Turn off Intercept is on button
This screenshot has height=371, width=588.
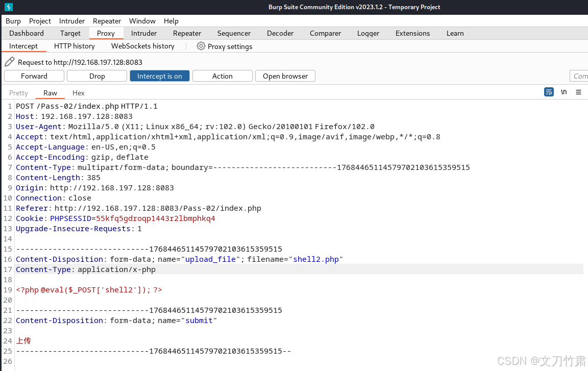click(160, 76)
